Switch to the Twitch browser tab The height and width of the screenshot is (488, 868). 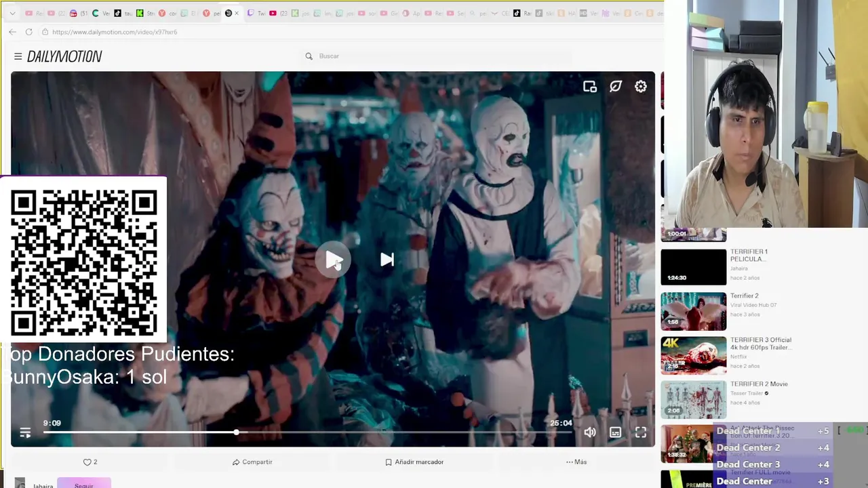click(x=258, y=14)
